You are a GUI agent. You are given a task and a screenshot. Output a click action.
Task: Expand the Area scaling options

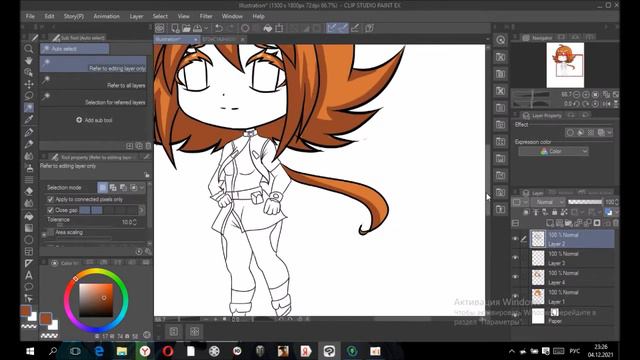pos(44,235)
